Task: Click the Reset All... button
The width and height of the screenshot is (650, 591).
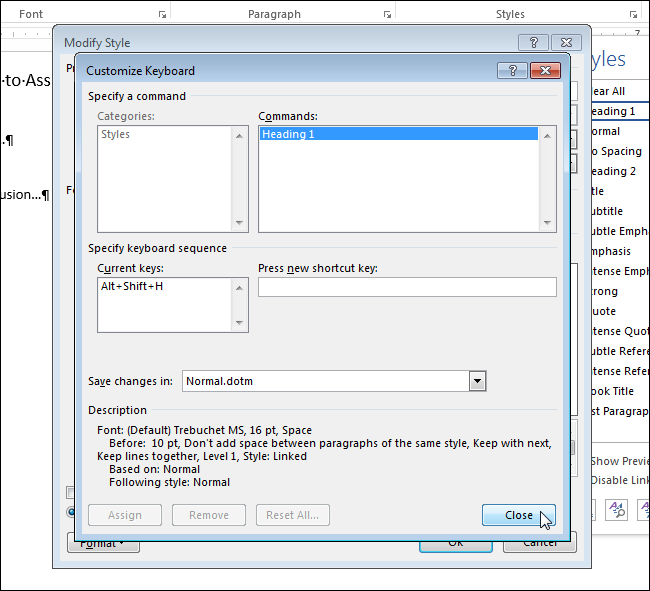Action: click(x=293, y=515)
